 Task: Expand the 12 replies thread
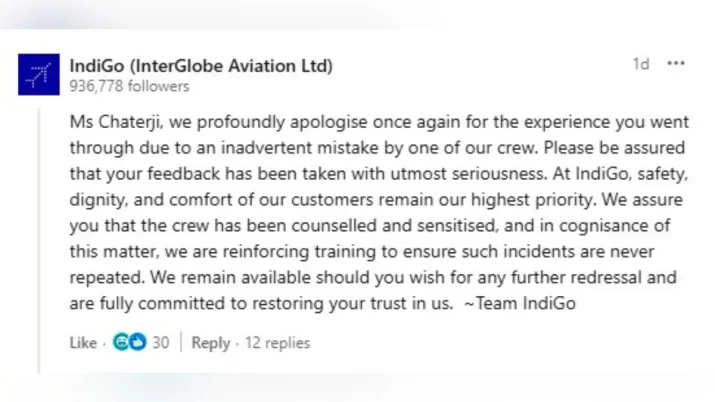pos(276,343)
